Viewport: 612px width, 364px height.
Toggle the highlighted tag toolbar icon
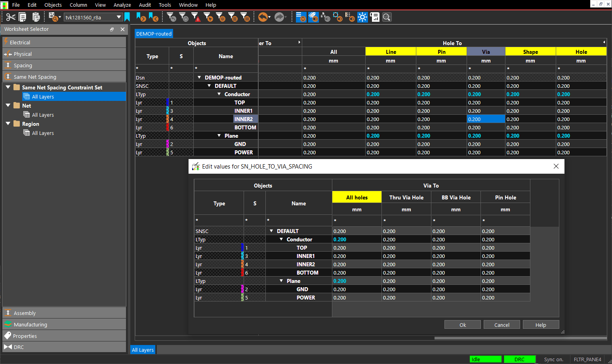pyautogui.click(x=313, y=17)
